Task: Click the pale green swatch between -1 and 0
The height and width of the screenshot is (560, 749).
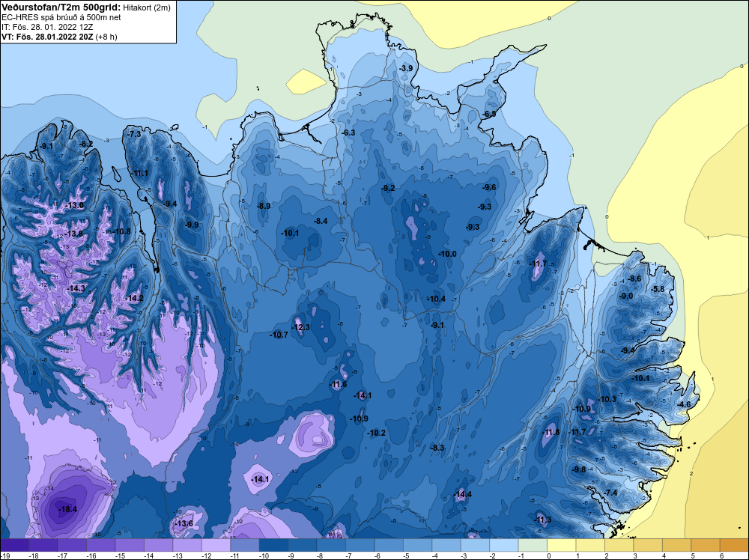Action: click(533, 545)
